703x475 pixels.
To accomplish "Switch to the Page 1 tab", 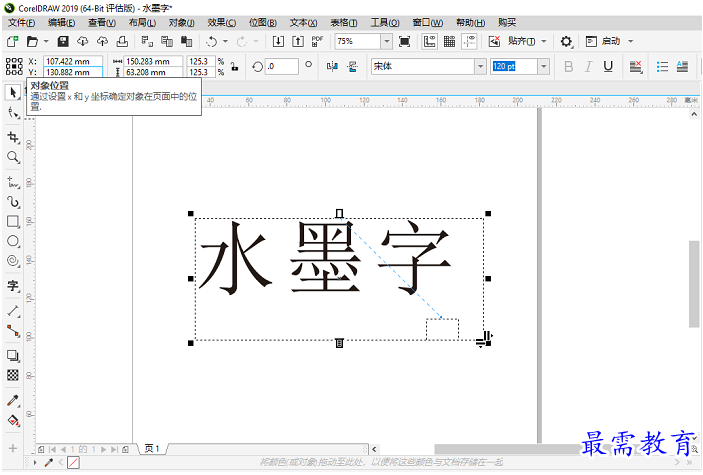I will [152, 448].
